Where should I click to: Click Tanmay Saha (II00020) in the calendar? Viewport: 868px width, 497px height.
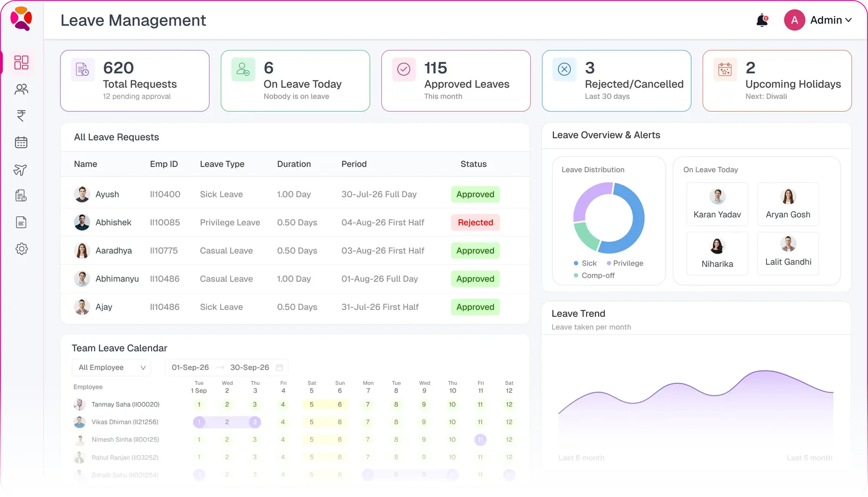125,405
